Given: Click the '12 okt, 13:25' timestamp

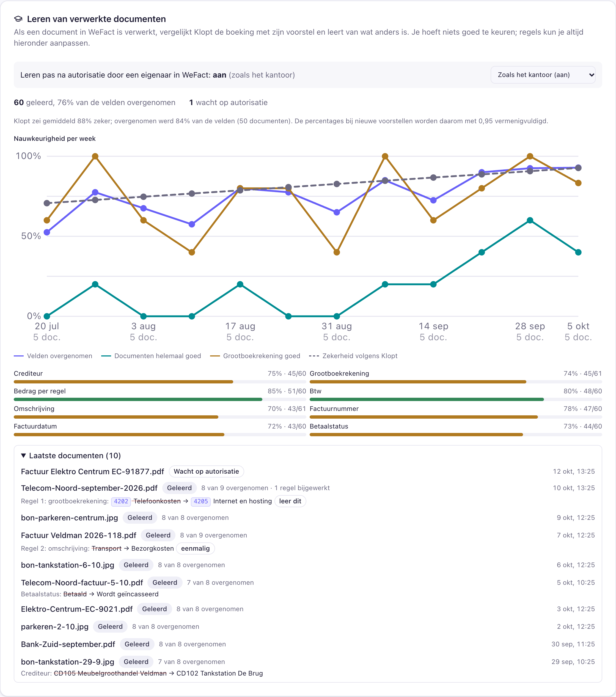Looking at the screenshot, I should pos(573,471).
